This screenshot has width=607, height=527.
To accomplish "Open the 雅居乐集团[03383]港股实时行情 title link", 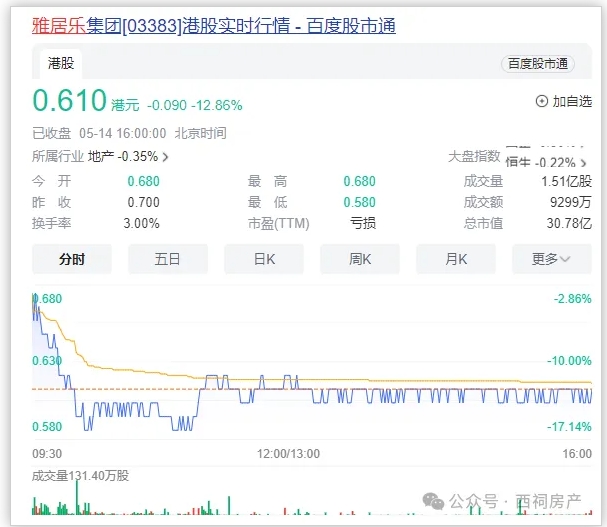I will pos(214,26).
